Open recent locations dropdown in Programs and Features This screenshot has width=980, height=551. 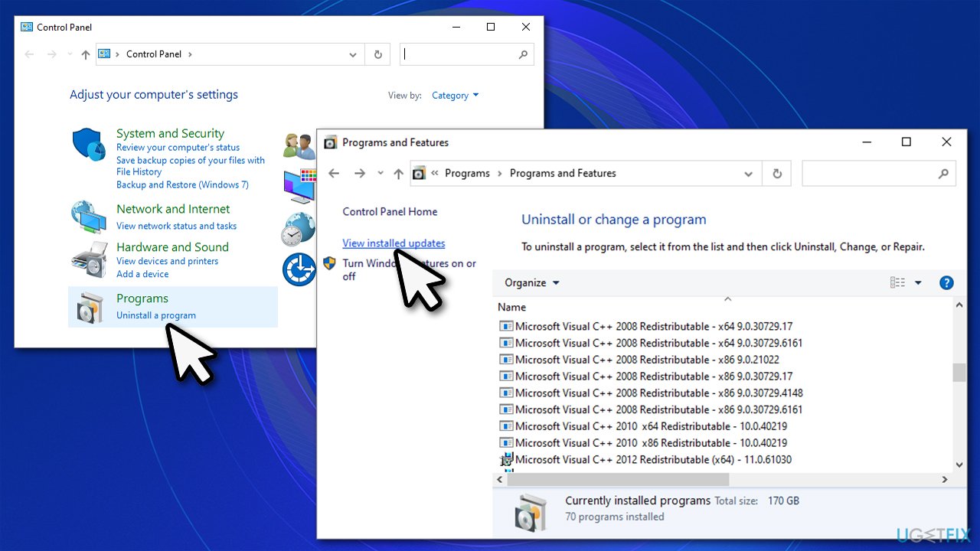point(381,174)
